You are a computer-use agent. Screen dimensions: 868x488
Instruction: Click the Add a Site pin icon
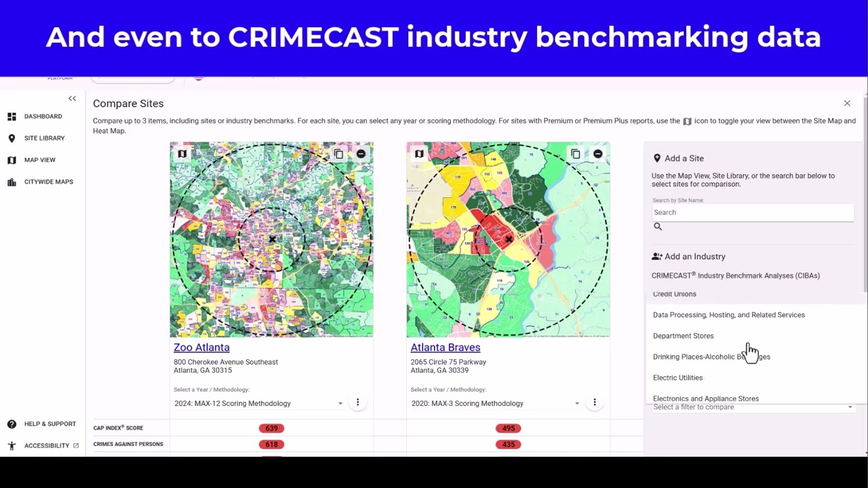tap(656, 158)
